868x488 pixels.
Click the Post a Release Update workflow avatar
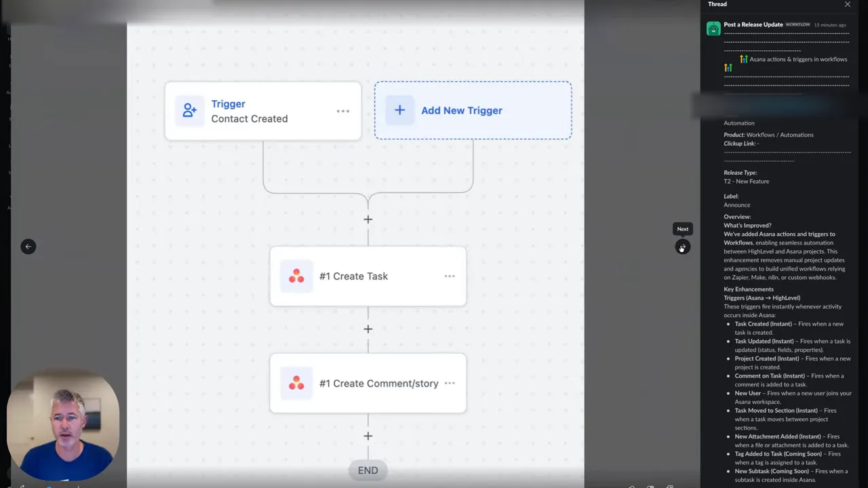[x=713, y=28]
